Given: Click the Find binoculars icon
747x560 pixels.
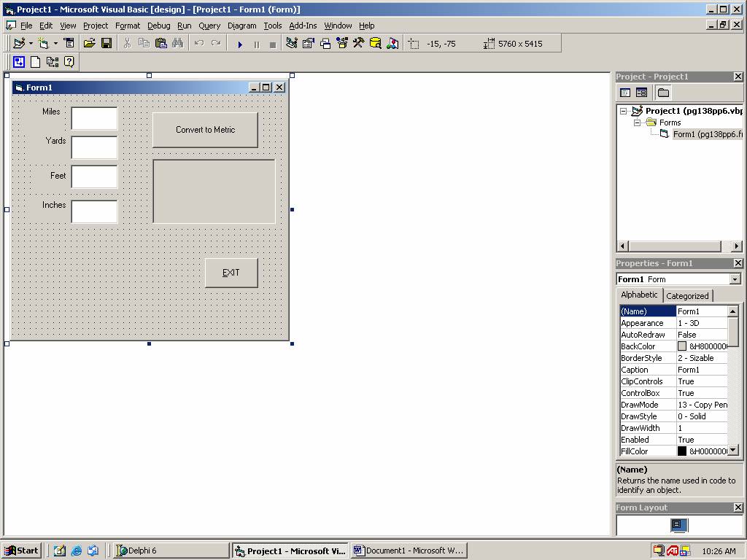Looking at the screenshot, I should (x=177, y=44).
